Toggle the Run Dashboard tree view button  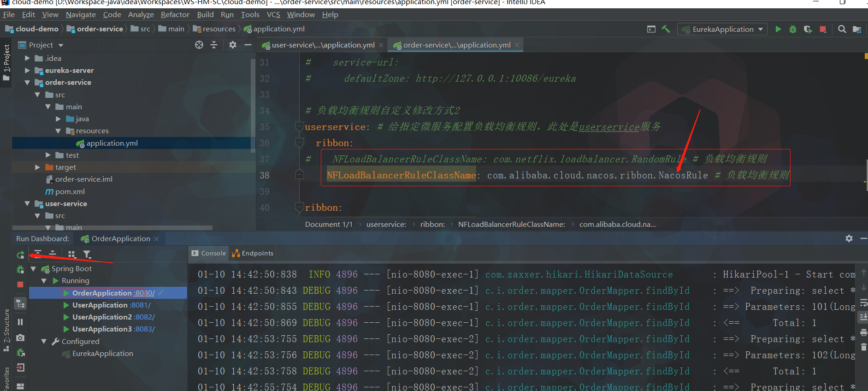pyautogui.click(x=20, y=303)
